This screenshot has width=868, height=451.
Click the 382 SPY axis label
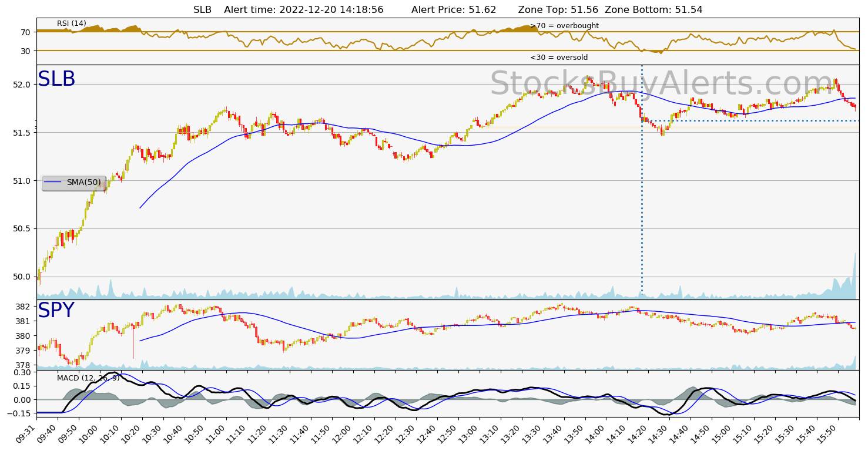coord(23,307)
